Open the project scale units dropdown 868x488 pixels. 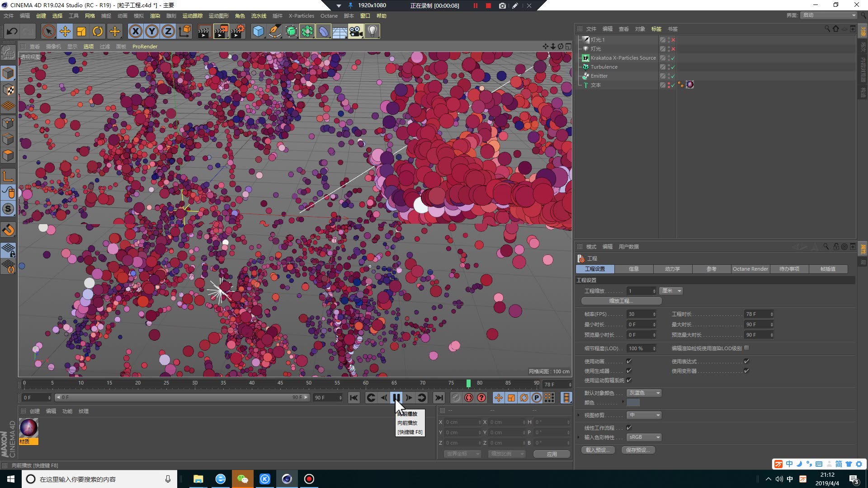(x=671, y=291)
